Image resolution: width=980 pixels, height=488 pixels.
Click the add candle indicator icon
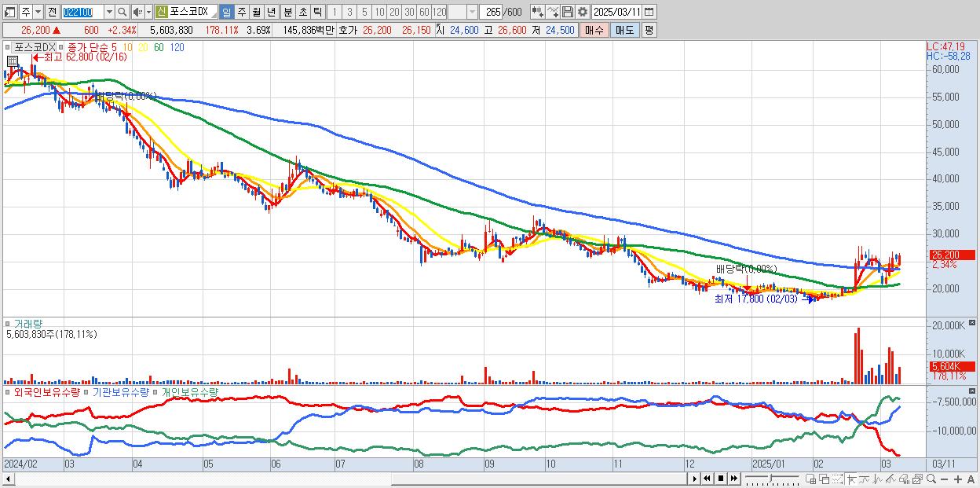pyautogui.click(x=538, y=12)
